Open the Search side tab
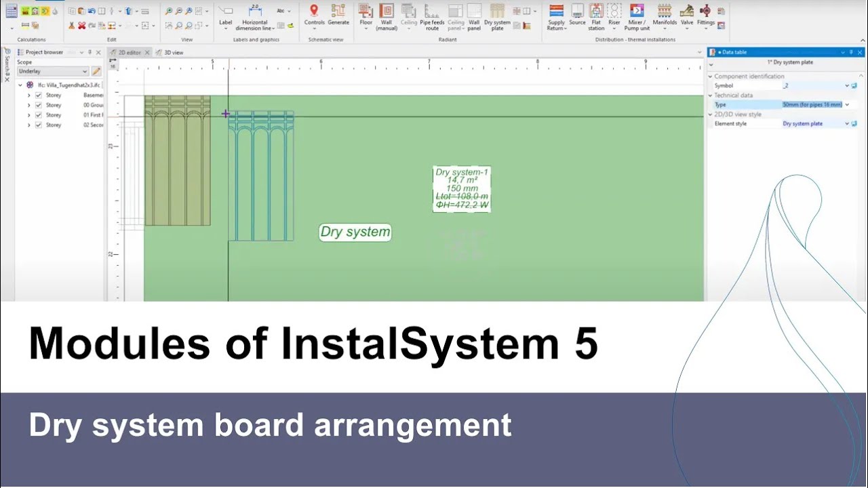This screenshot has width=868, height=488. tap(7, 63)
